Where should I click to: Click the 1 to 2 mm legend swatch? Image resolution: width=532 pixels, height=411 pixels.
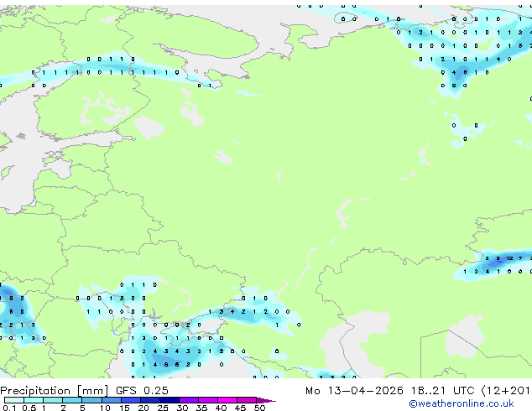(53, 400)
